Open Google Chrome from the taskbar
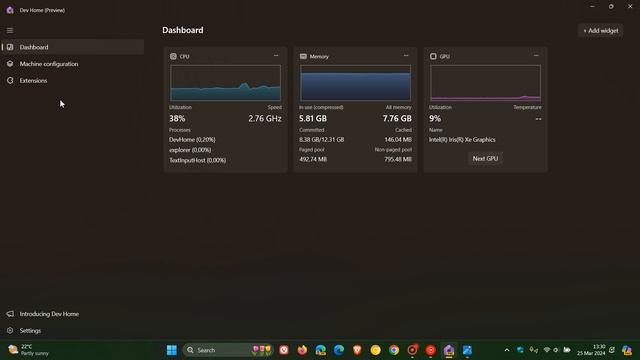The height and width of the screenshot is (360, 640). pos(394,350)
